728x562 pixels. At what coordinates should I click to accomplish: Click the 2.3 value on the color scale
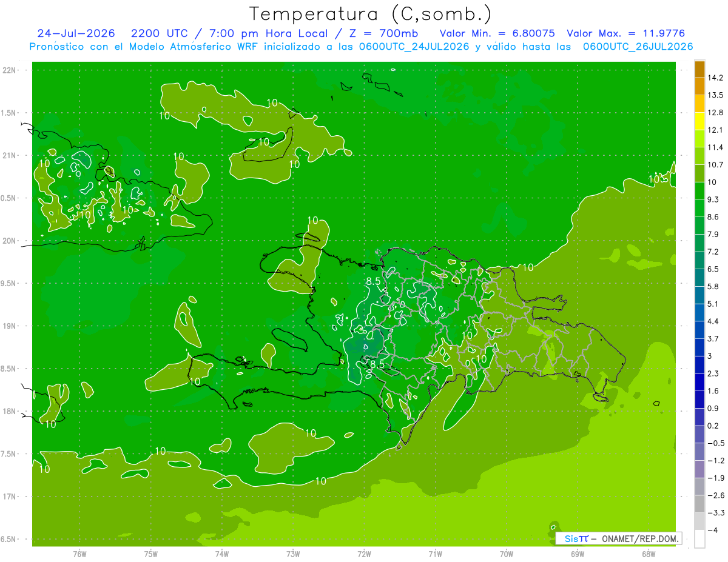point(713,373)
